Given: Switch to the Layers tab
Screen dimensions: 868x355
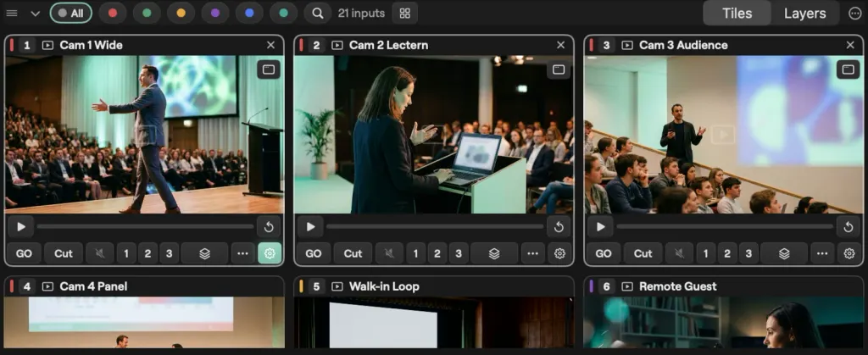Looking at the screenshot, I should pos(805,14).
